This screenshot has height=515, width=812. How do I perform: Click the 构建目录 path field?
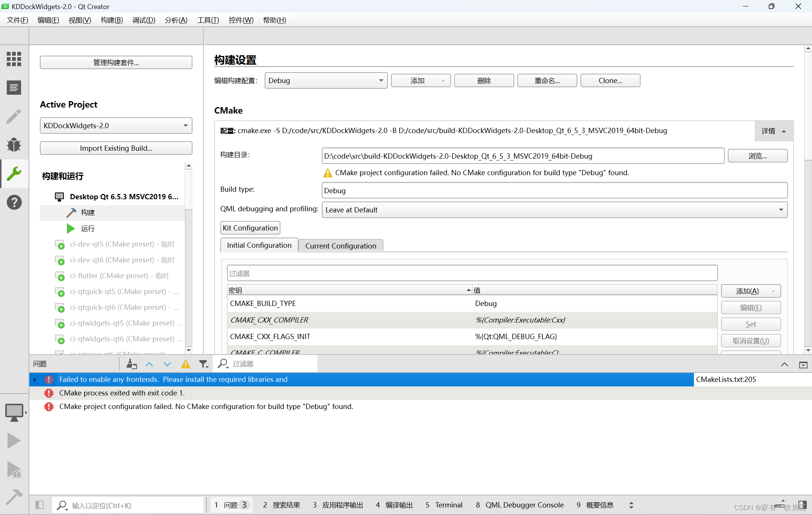click(x=523, y=156)
